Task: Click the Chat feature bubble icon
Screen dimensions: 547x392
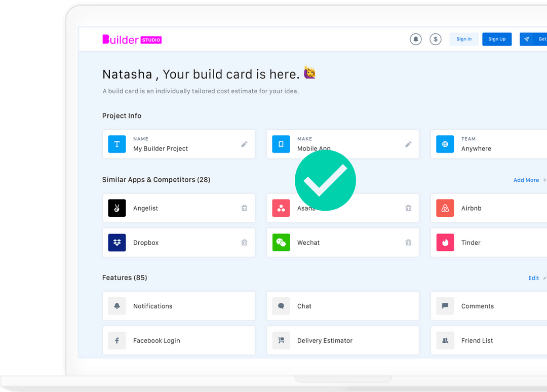Action: 281,306
